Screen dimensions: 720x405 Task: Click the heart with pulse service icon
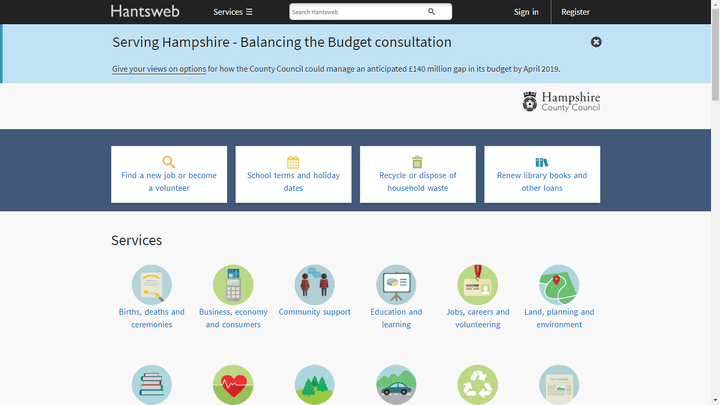233,385
